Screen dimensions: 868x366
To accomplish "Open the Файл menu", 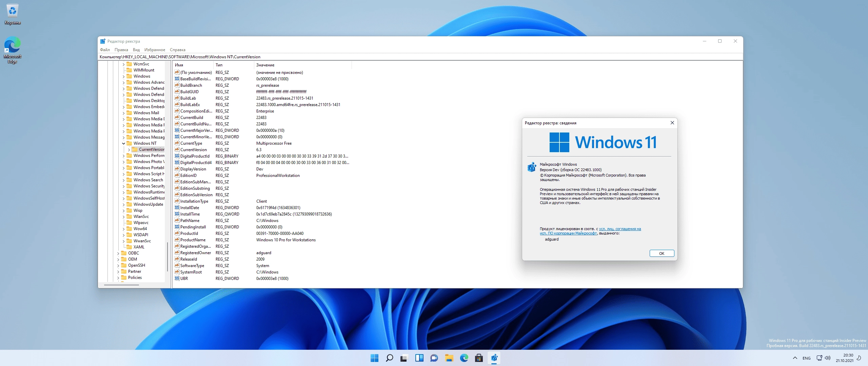I will coord(105,50).
